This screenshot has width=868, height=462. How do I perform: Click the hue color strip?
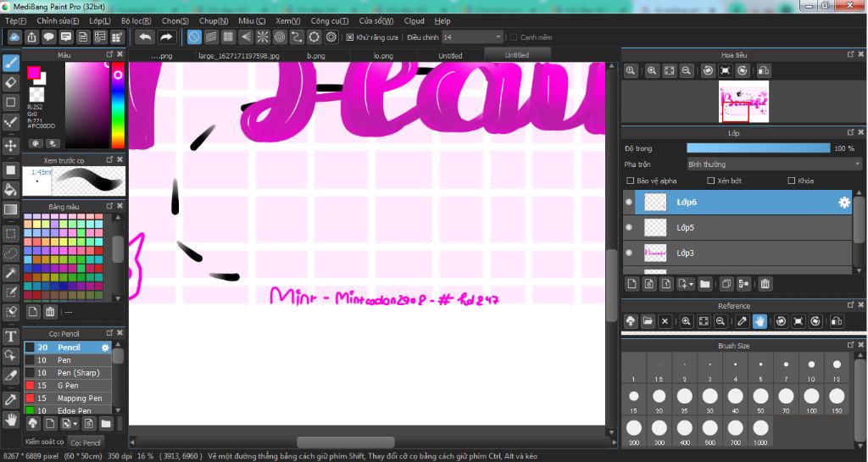(118, 105)
